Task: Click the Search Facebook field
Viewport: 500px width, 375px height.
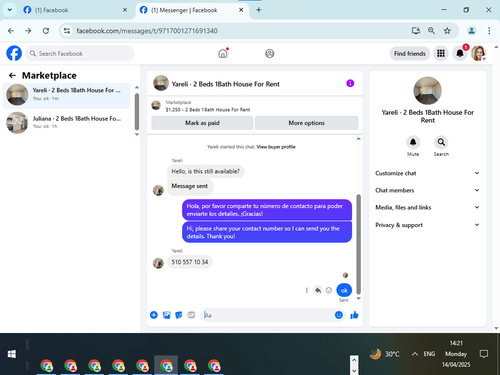Action: (80, 53)
